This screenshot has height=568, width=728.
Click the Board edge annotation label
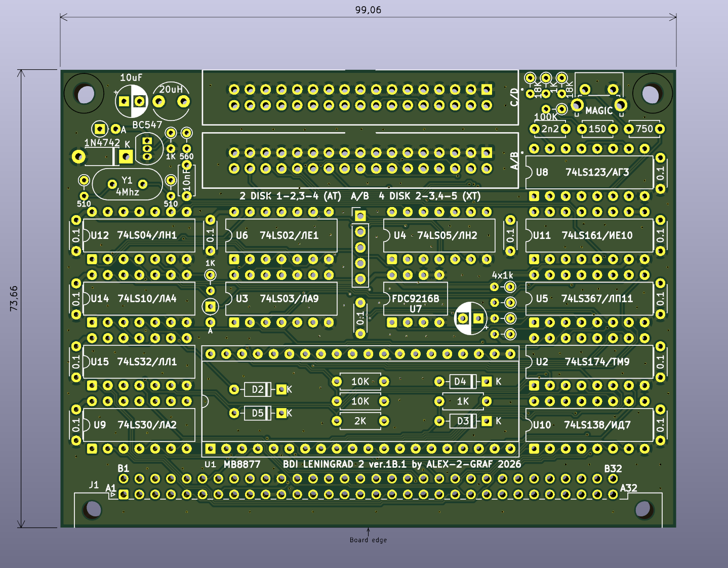click(368, 540)
